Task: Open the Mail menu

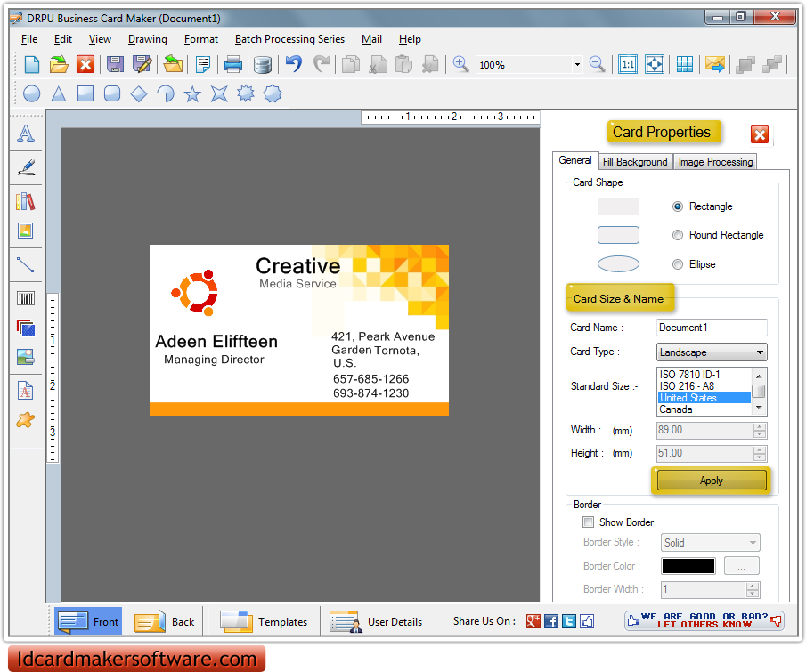Action: click(371, 39)
